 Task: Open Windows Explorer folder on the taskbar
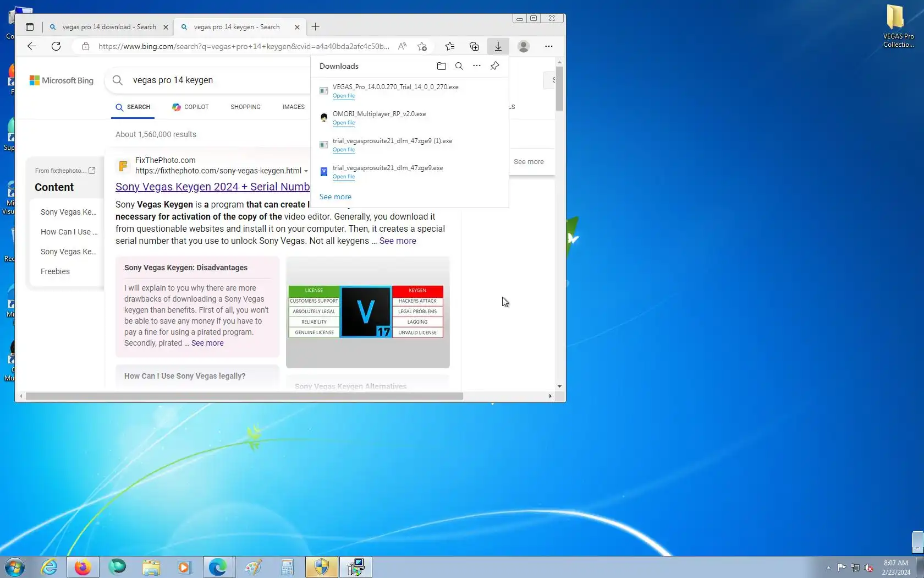pos(151,567)
